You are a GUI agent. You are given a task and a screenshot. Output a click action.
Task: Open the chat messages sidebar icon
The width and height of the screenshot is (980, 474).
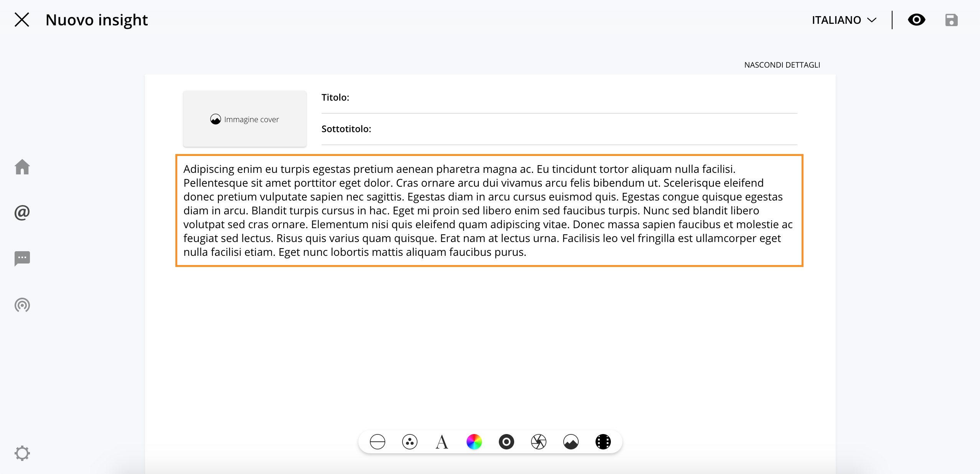click(22, 259)
